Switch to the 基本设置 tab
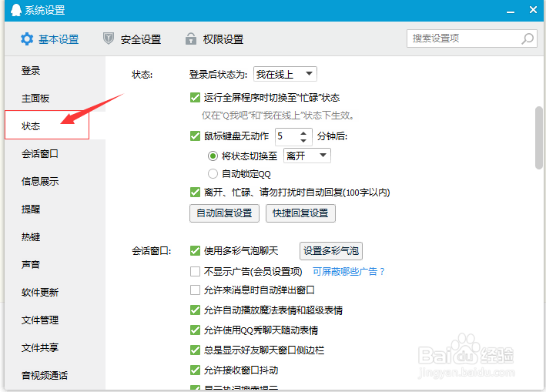 point(49,39)
